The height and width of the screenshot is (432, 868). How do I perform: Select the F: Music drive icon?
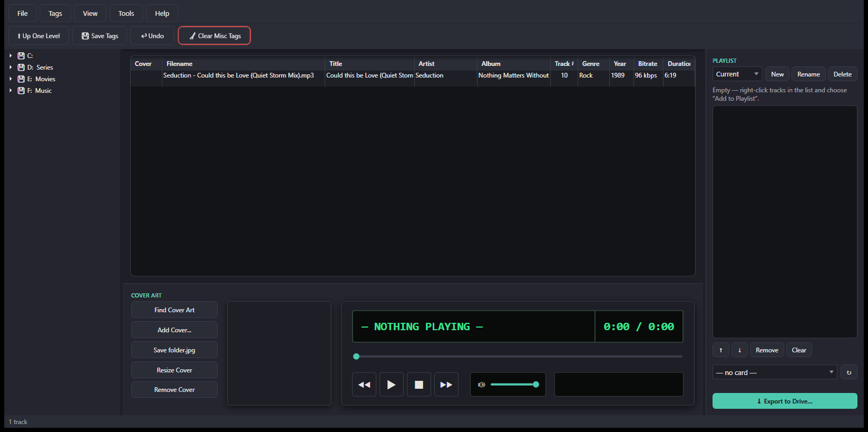(21, 90)
